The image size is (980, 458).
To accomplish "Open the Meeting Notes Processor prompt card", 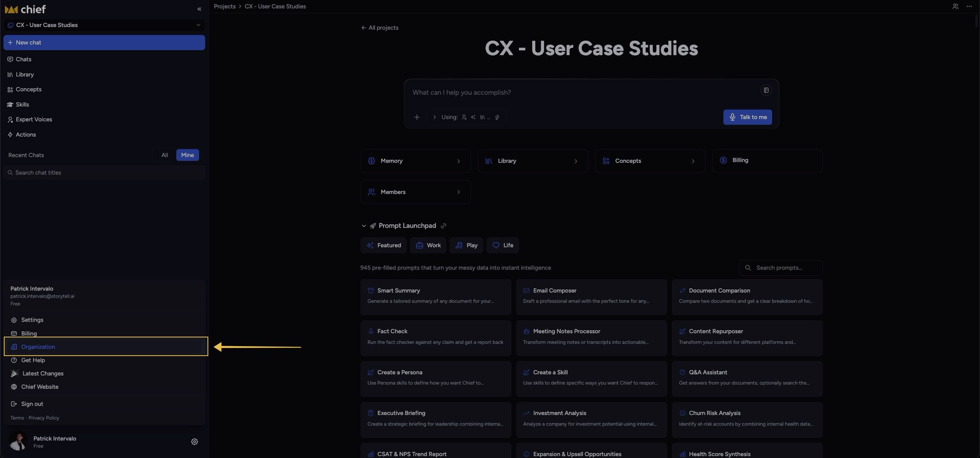I will [591, 338].
